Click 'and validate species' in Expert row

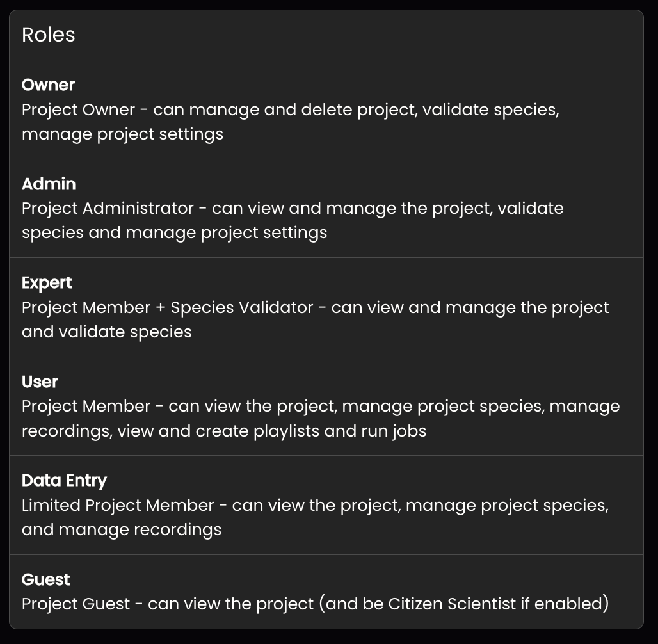[x=107, y=332]
